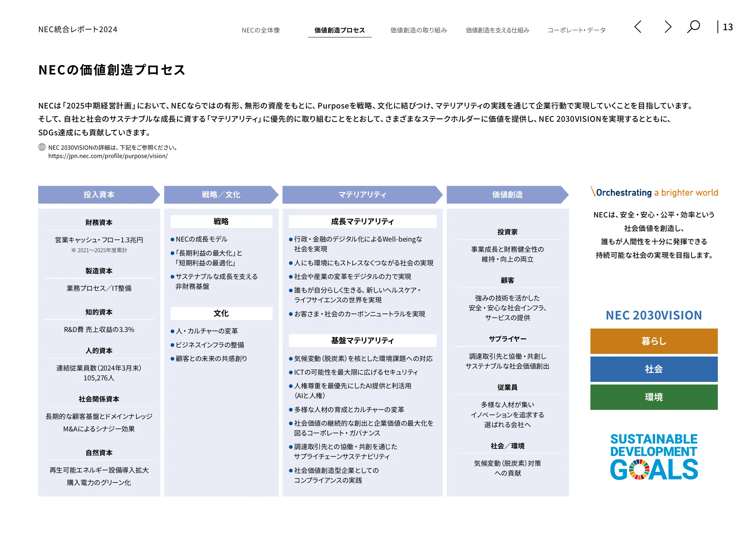Click the 知的資本 heading
The width and height of the screenshot is (756, 535).
[x=99, y=312]
